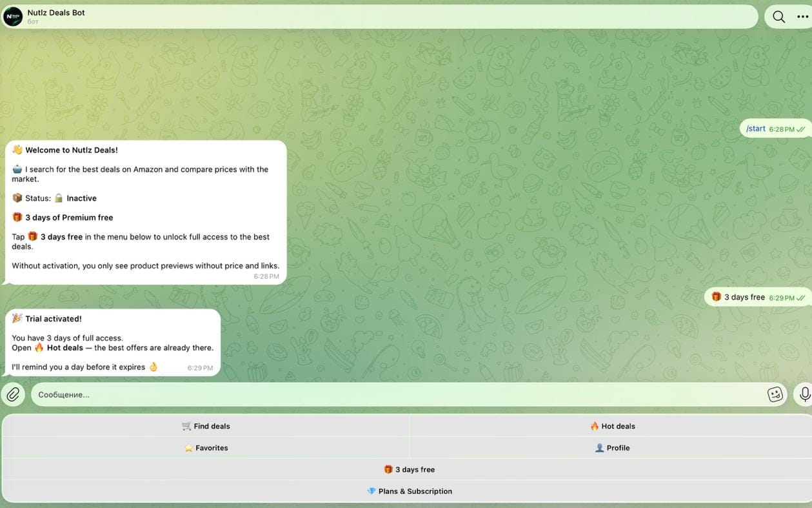
Task: Click the bold 'Hot deals' text in message
Action: (x=65, y=348)
